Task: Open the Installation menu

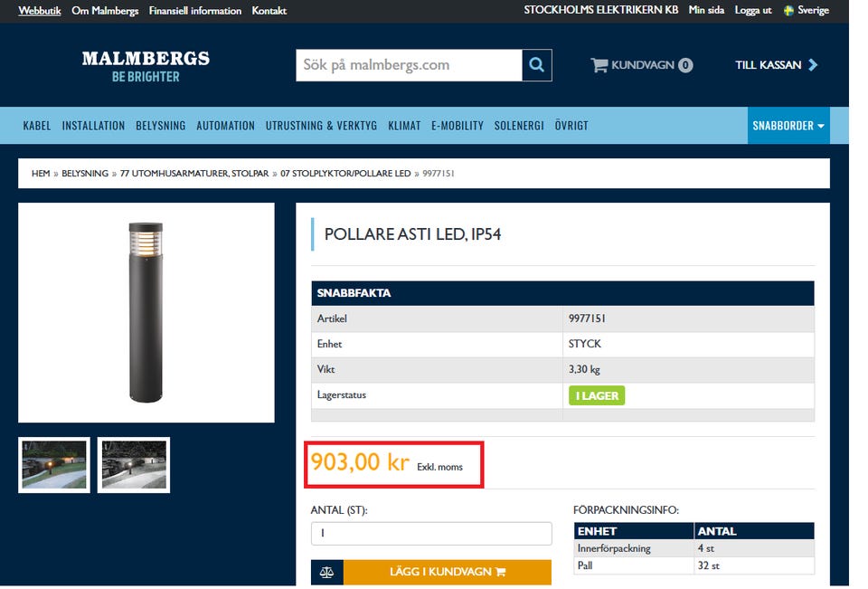Action: [x=93, y=126]
